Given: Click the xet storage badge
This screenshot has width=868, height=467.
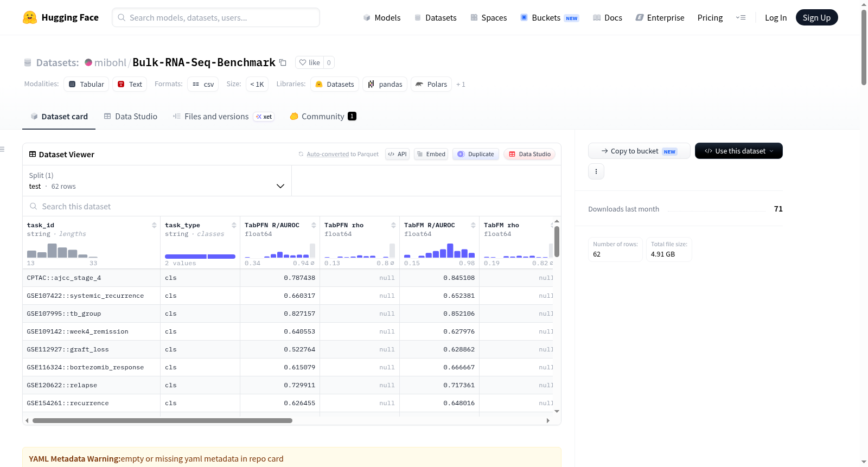Looking at the screenshot, I should tap(264, 117).
